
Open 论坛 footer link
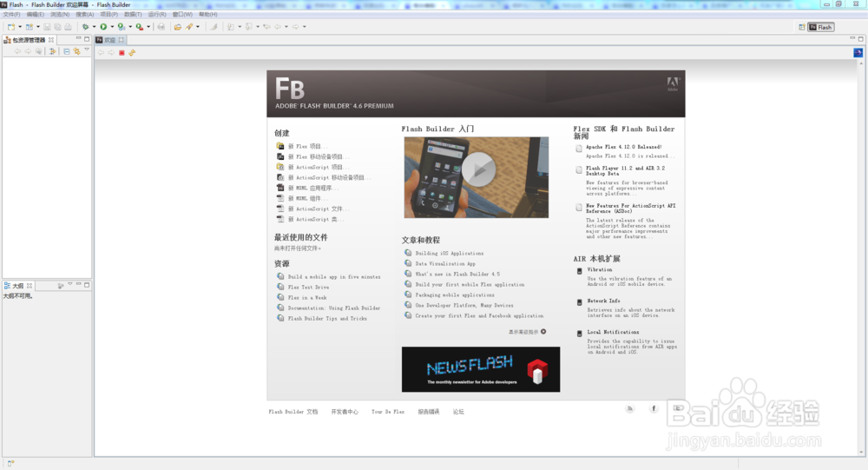tap(458, 412)
